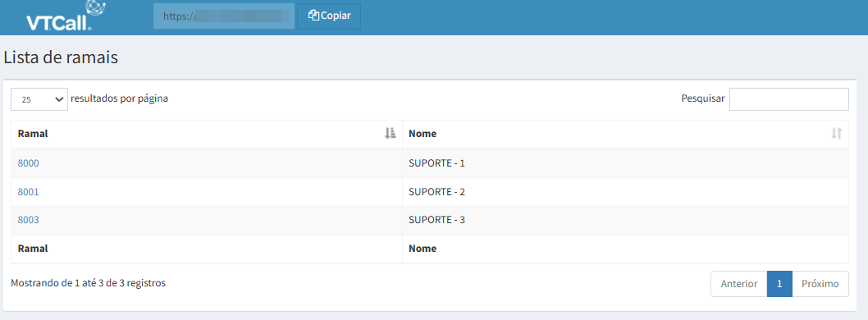This screenshot has height=320, width=868.
Task: Click the 'Mostrando de 1 até 3' text
Action: tap(88, 283)
